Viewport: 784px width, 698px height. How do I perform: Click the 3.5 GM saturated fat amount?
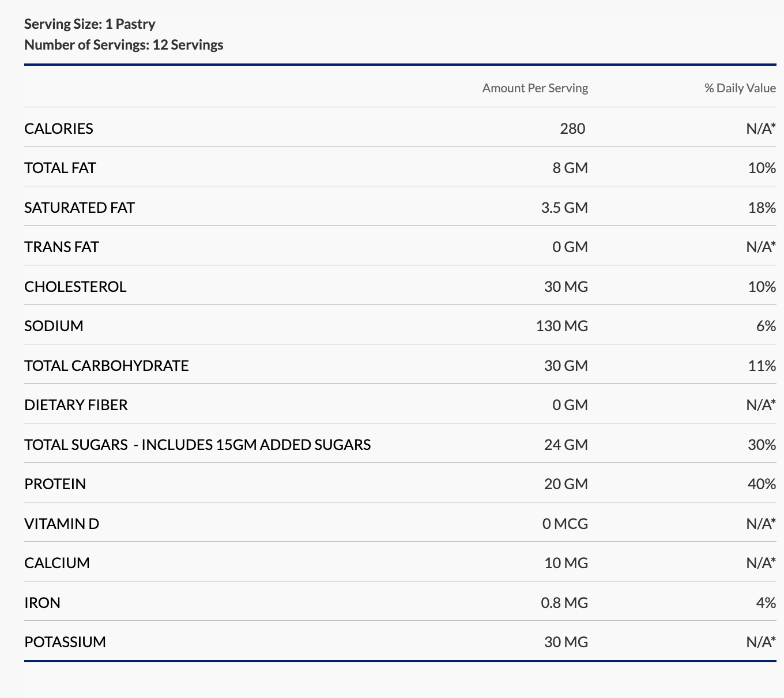pyautogui.click(x=564, y=208)
